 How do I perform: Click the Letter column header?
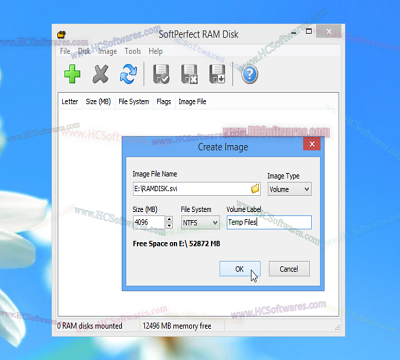pyautogui.click(x=70, y=102)
